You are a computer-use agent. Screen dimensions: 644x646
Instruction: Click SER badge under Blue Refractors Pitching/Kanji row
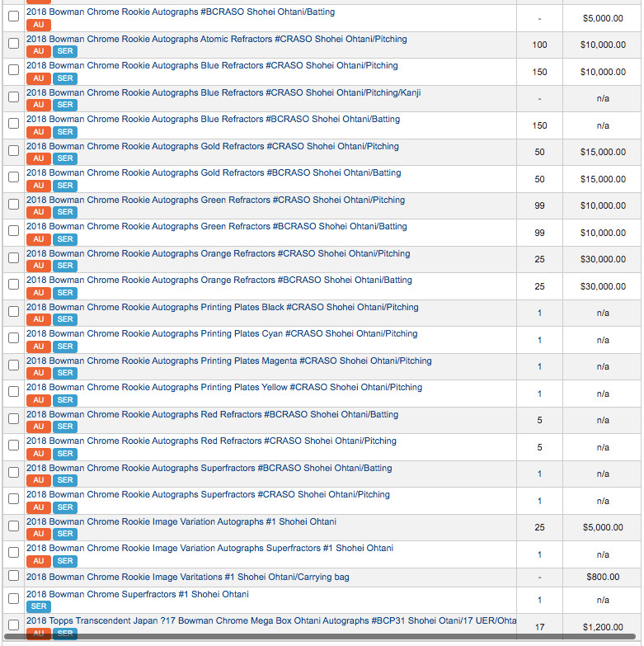pos(65,105)
